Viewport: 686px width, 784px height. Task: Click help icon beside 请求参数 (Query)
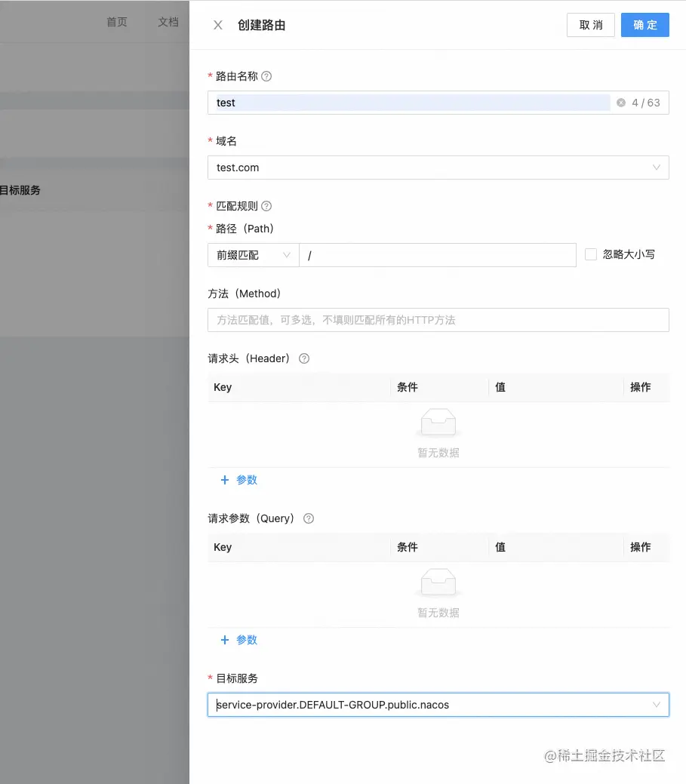[x=309, y=518]
